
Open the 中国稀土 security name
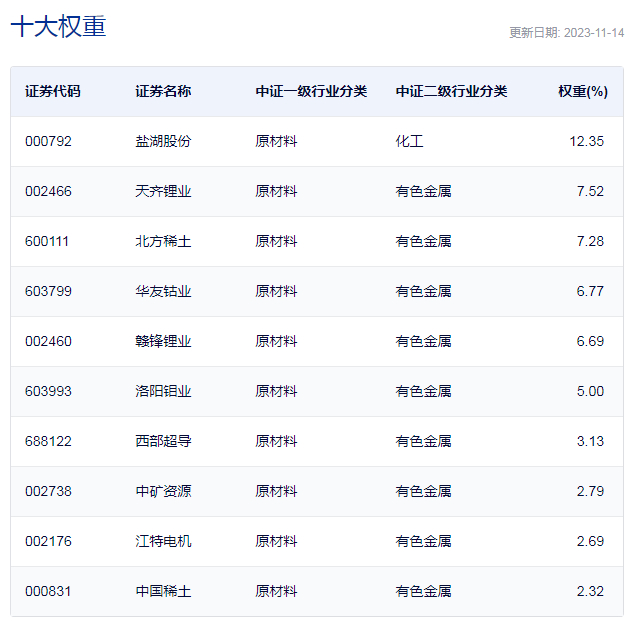(x=163, y=591)
